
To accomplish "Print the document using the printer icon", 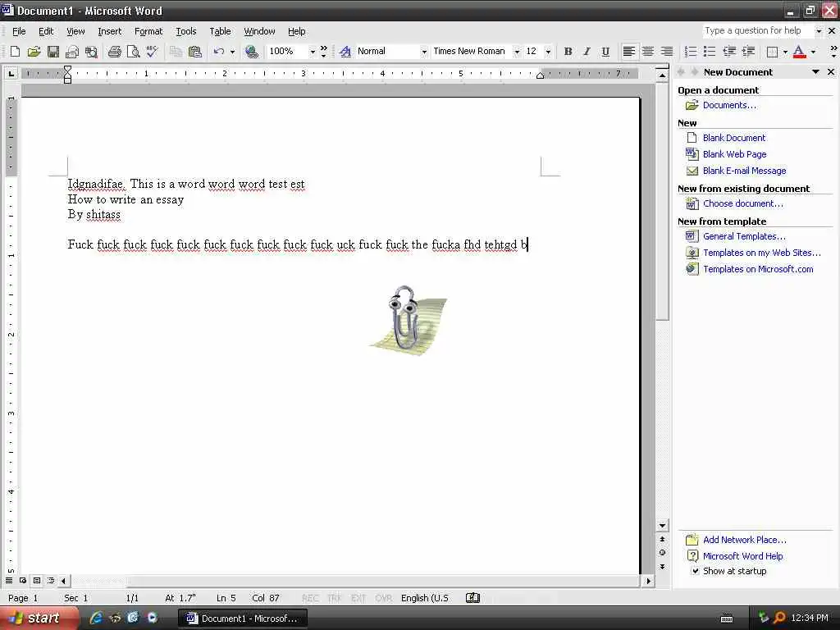I will pyautogui.click(x=114, y=52).
